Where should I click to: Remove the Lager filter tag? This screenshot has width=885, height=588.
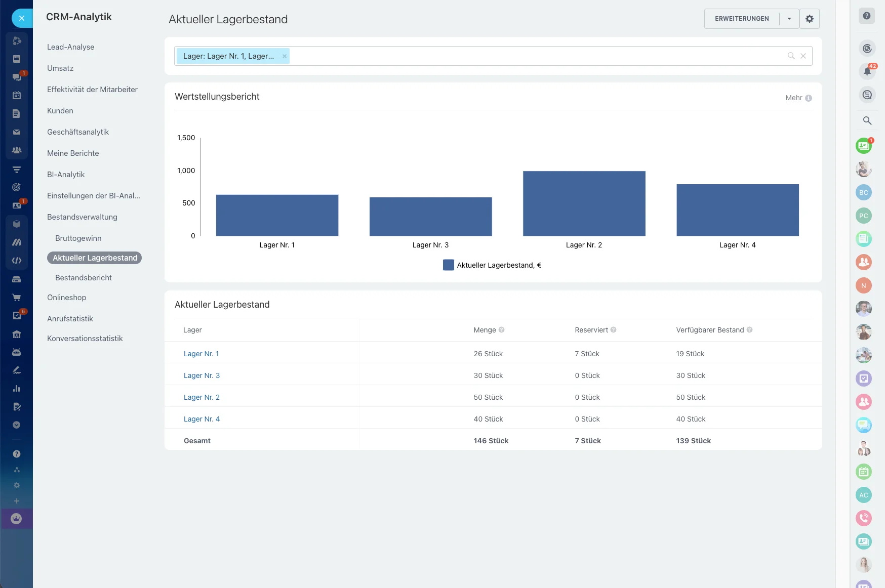[285, 56]
